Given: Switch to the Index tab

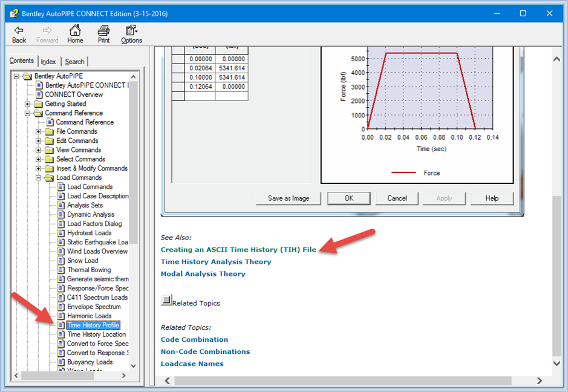Looking at the screenshot, I should (x=48, y=62).
